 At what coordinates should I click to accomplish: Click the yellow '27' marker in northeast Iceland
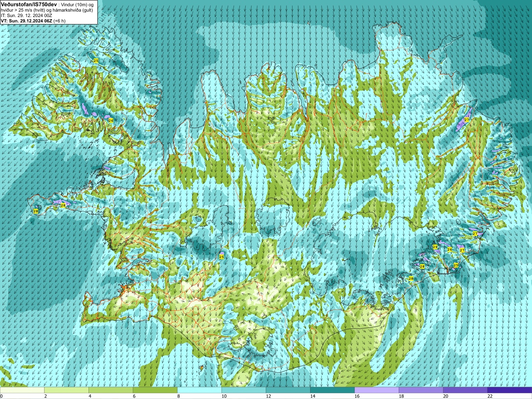[x=467, y=120]
